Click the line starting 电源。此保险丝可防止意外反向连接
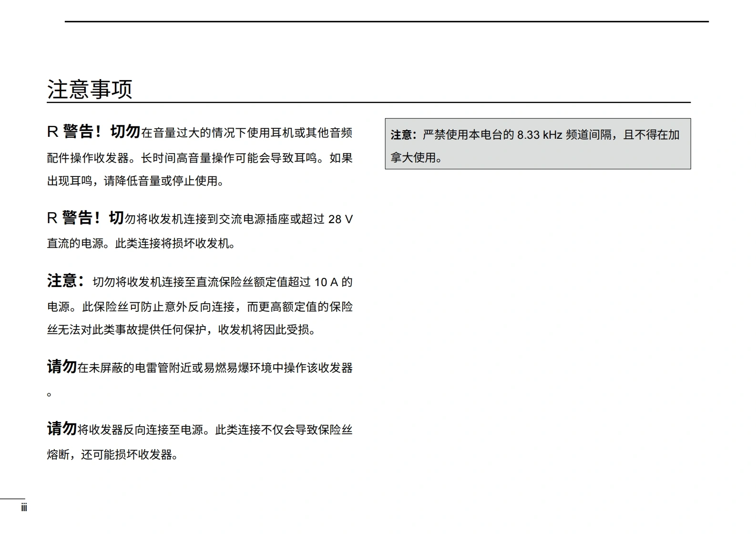The height and width of the screenshot is (535, 756). (x=199, y=307)
